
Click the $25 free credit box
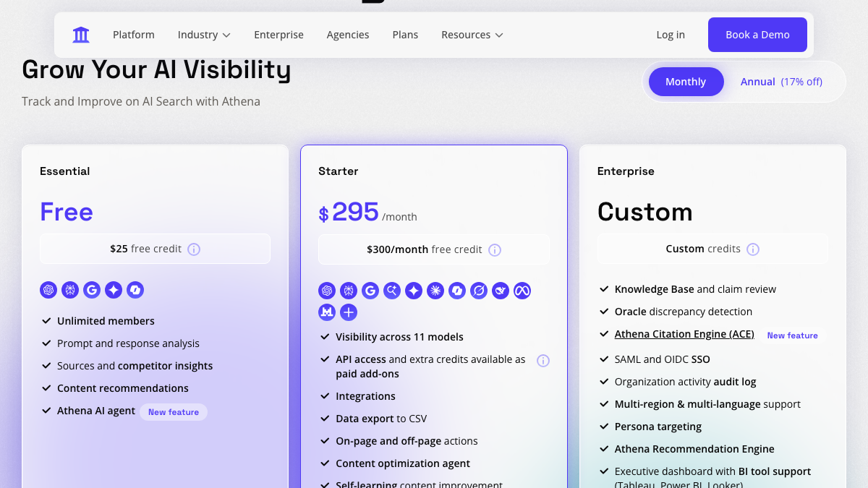click(155, 249)
